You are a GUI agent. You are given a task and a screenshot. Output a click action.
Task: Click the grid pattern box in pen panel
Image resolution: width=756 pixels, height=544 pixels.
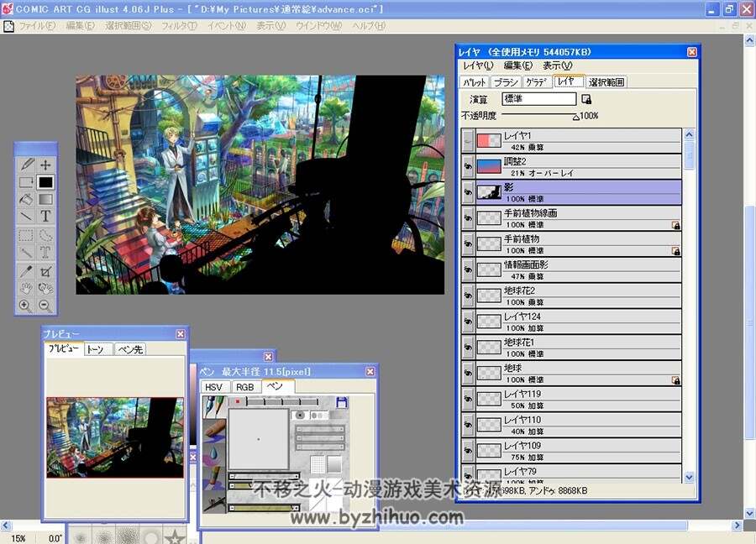pos(318,464)
